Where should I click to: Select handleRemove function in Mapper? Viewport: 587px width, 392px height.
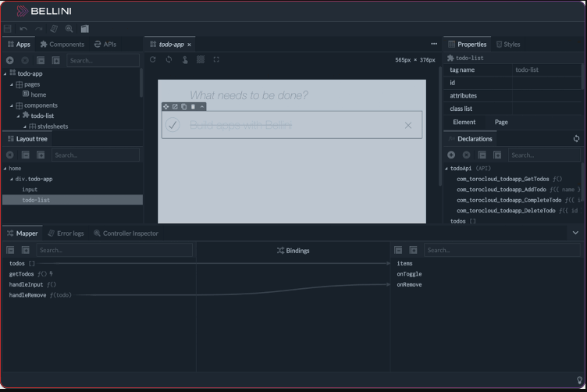point(27,295)
